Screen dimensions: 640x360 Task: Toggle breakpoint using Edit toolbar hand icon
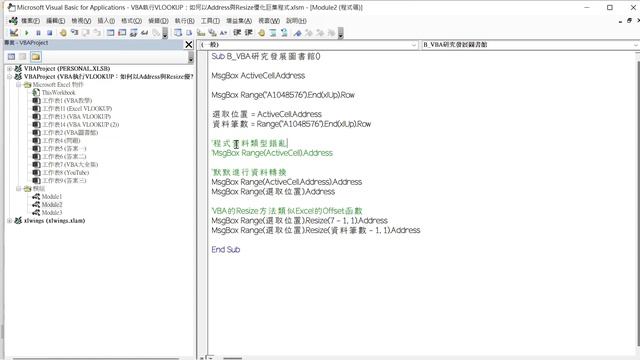tap(262, 33)
